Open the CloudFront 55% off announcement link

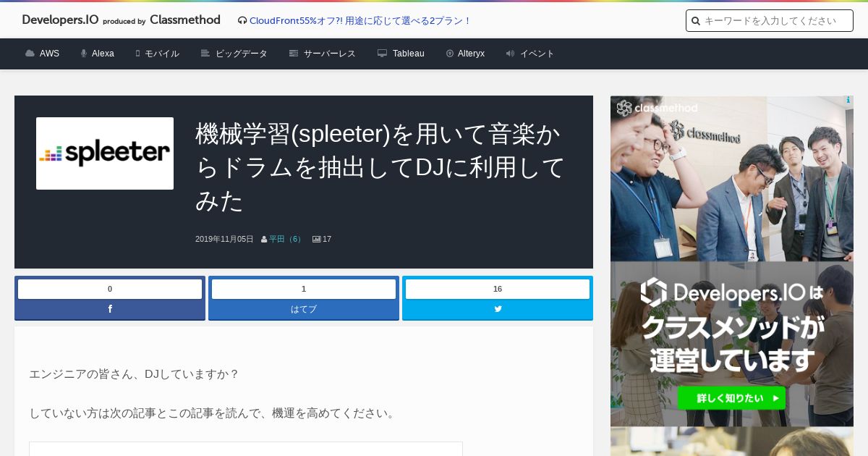tap(360, 21)
